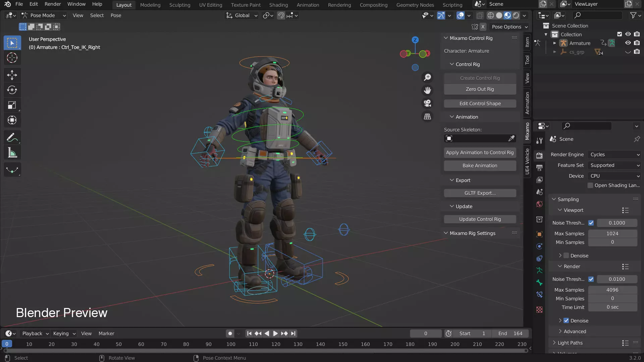644x362 pixels.
Task: Switch to the Sculpting workspace tab
Action: click(179, 5)
